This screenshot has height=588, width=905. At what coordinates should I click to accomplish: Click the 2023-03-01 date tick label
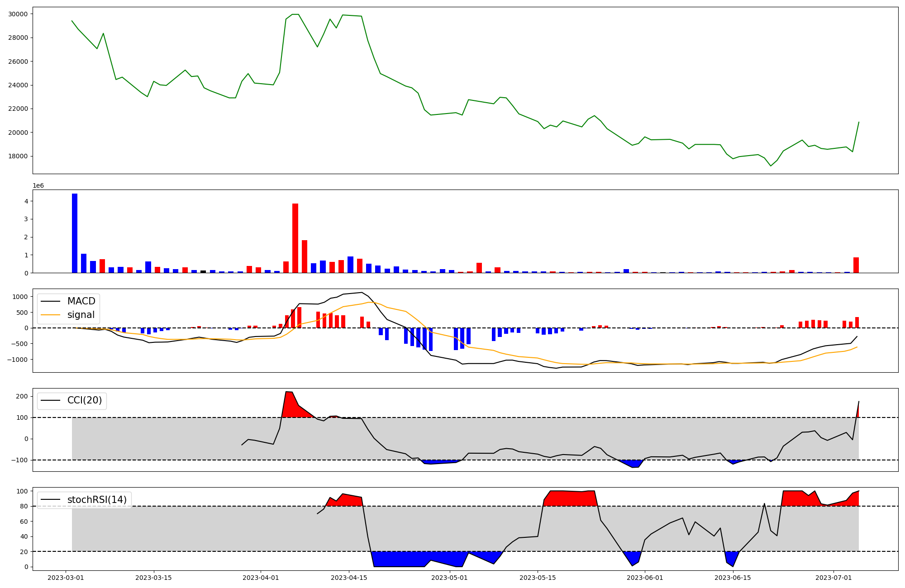coord(66,578)
